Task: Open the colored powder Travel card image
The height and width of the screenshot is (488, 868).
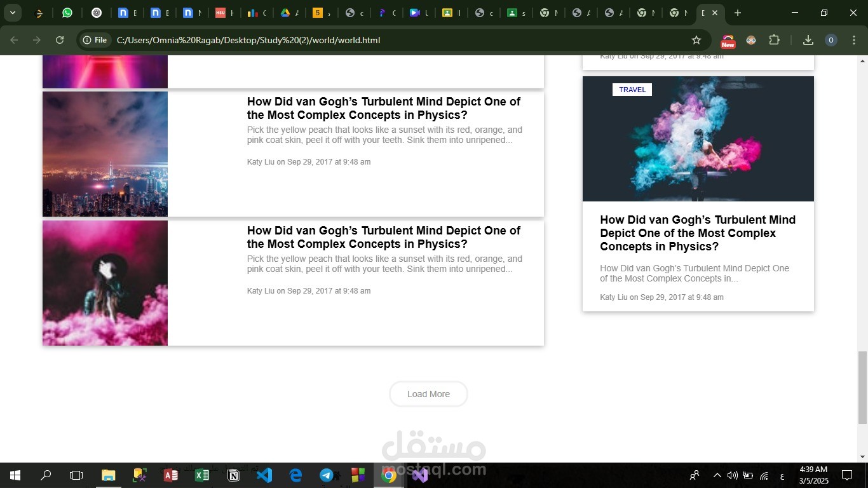Action: pyautogui.click(x=698, y=139)
